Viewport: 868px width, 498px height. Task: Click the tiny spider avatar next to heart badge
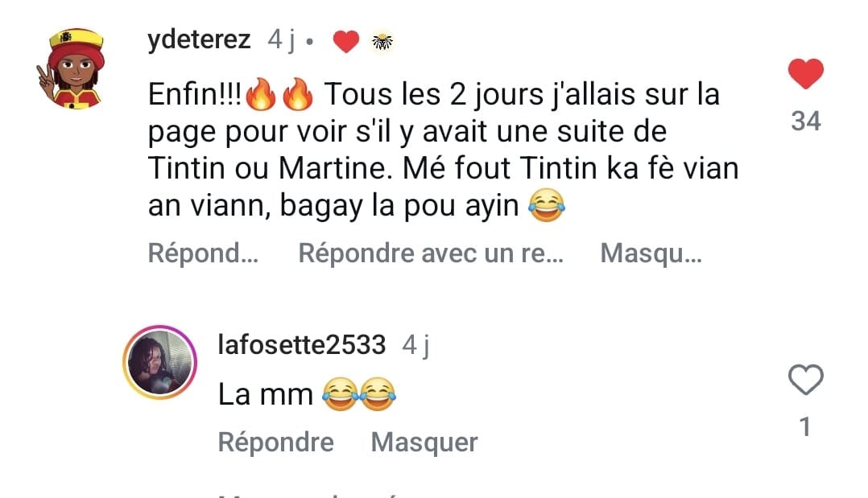(382, 42)
